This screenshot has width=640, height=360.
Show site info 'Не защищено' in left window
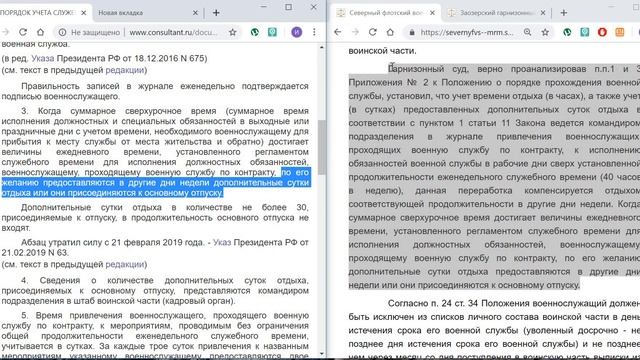pos(89,32)
